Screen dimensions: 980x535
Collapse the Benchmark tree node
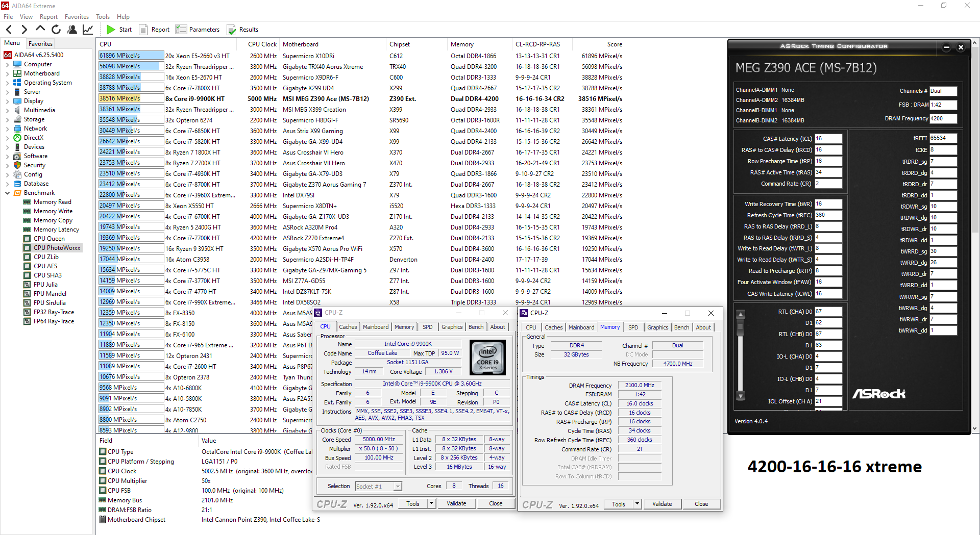[x=7, y=193]
